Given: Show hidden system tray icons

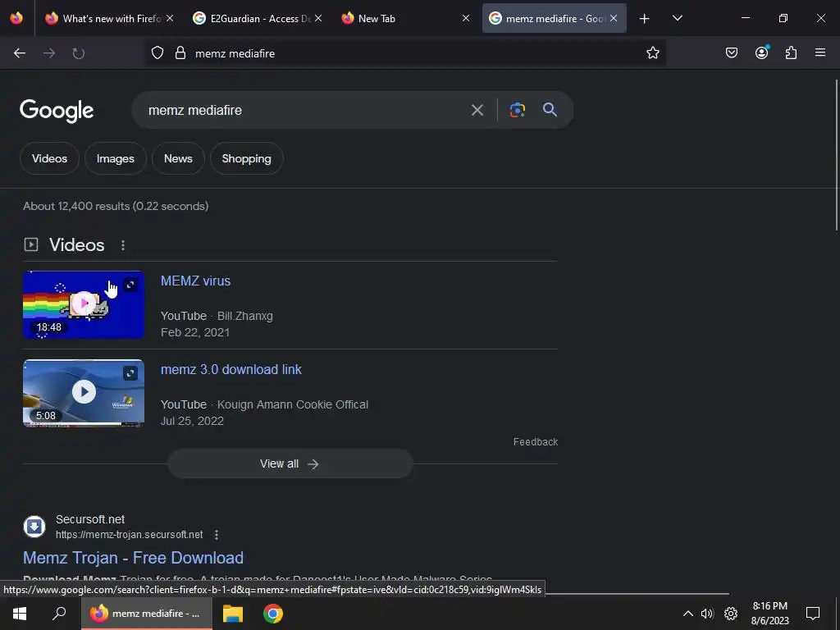Looking at the screenshot, I should (x=688, y=614).
